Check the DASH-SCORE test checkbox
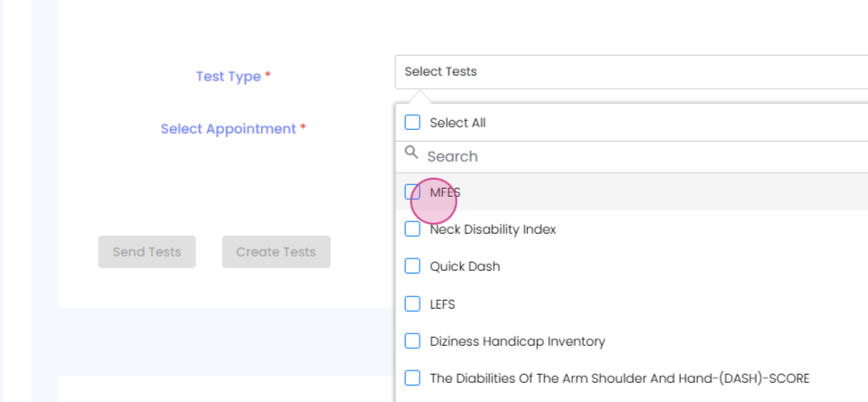 coord(412,379)
